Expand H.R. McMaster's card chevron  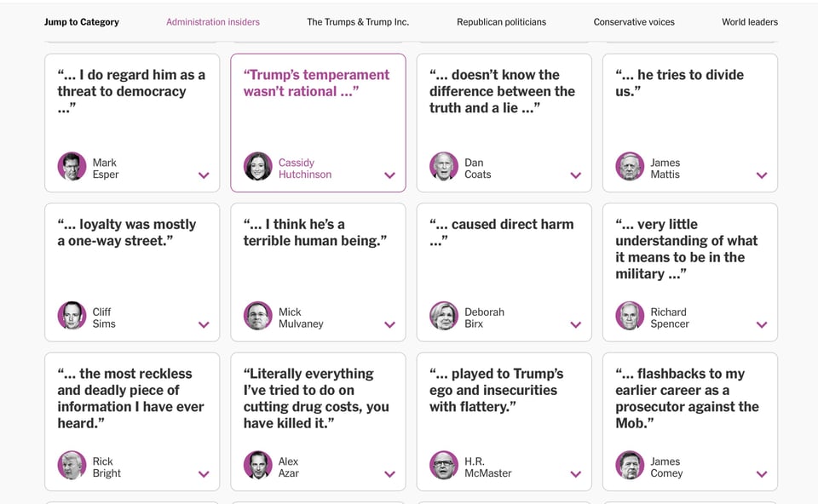576,474
